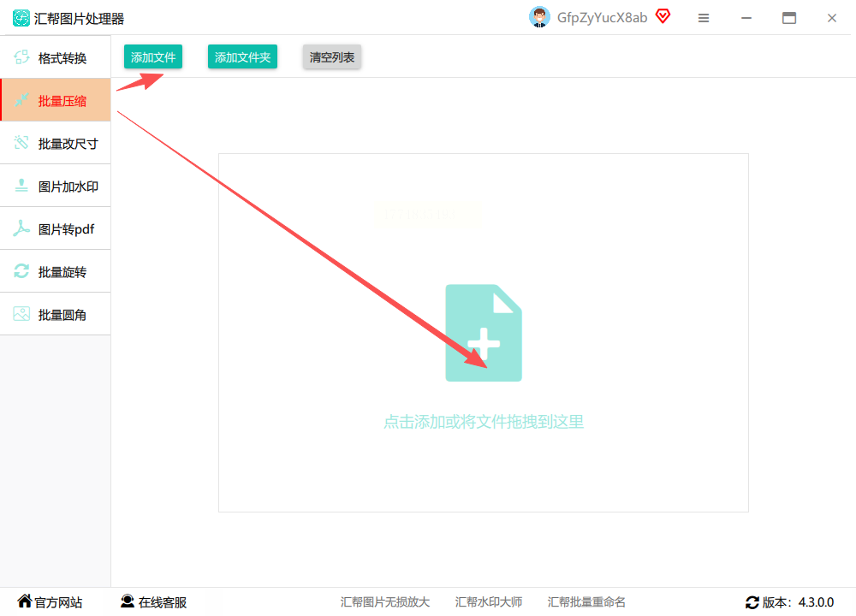
Task: Click the red VIP diamond badge
Action: [x=663, y=17]
